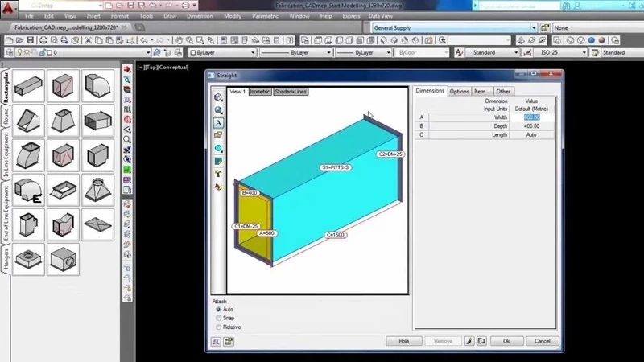Select the Snap attach radio button

218,318
